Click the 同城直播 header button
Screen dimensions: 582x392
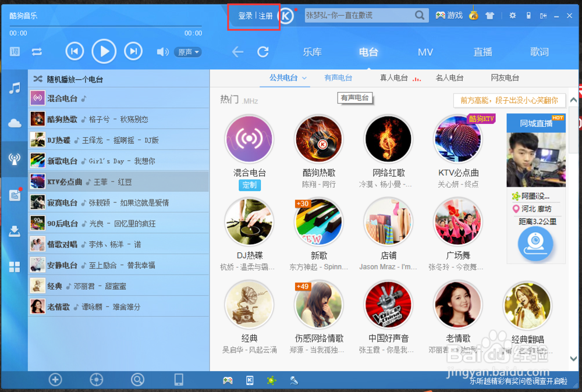536,123
